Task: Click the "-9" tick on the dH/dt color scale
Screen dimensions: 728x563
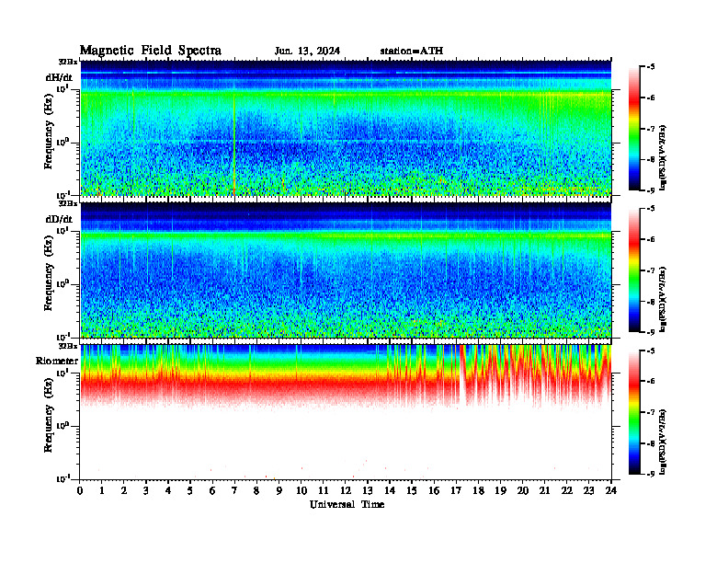Action: point(651,190)
